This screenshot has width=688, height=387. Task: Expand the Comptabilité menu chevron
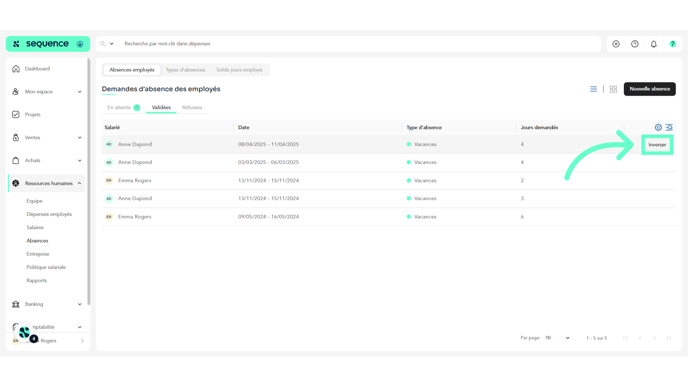[79, 327]
